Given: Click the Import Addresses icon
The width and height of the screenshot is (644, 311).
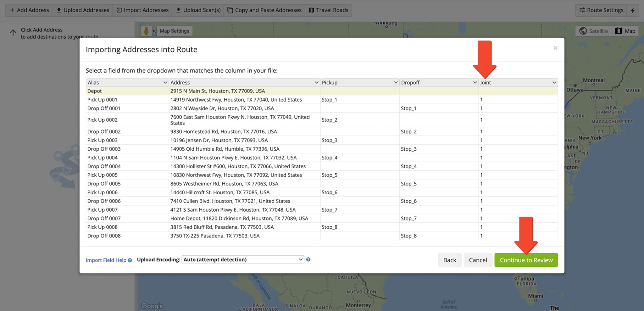Looking at the screenshot, I should (119, 10).
